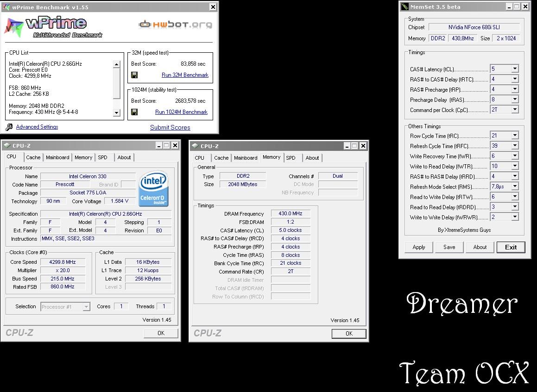
Task: Expand the Write to Write Delay dropdown
Action: click(515, 217)
